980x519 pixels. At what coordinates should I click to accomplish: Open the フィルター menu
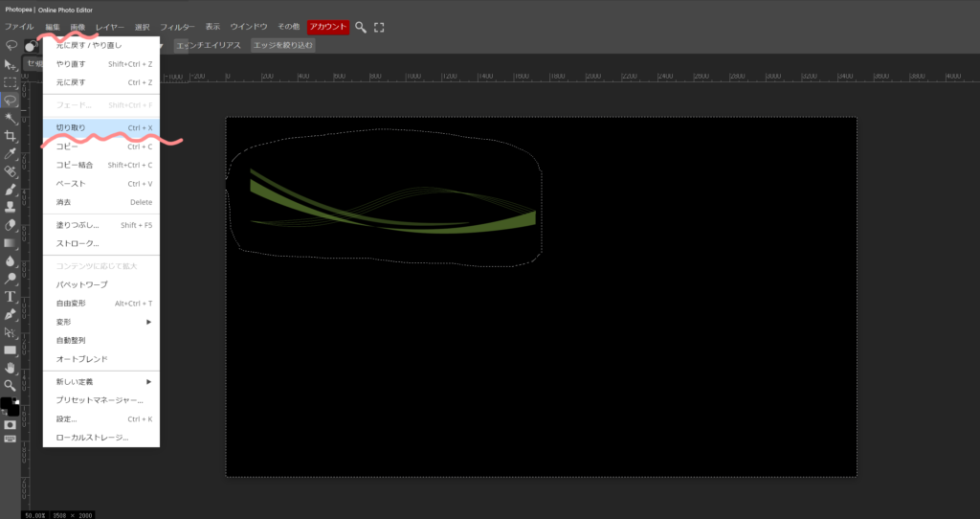click(x=178, y=27)
